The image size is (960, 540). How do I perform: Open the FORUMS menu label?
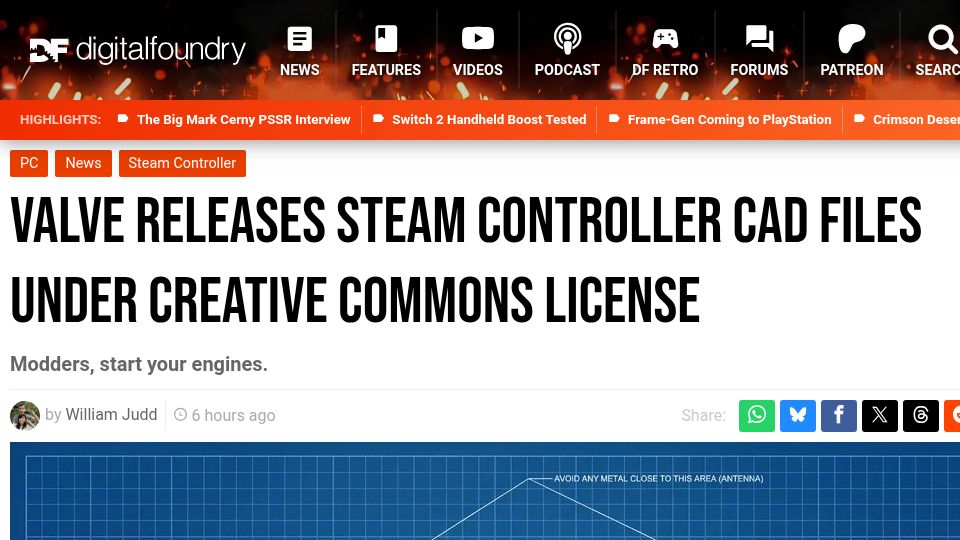[759, 70]
